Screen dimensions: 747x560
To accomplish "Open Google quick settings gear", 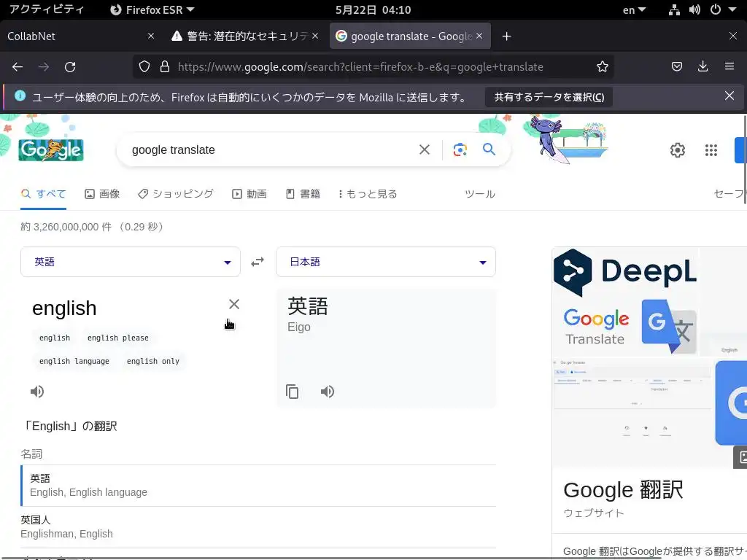I will click(677, 150).
